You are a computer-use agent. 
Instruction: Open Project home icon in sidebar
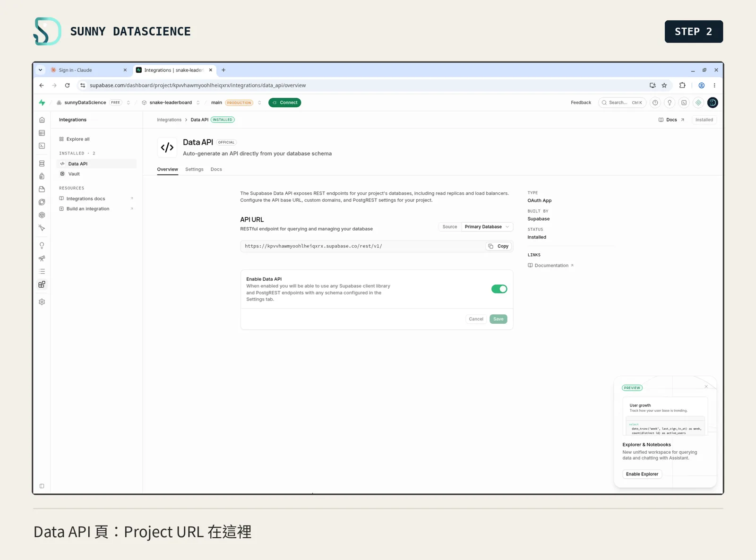42,120
